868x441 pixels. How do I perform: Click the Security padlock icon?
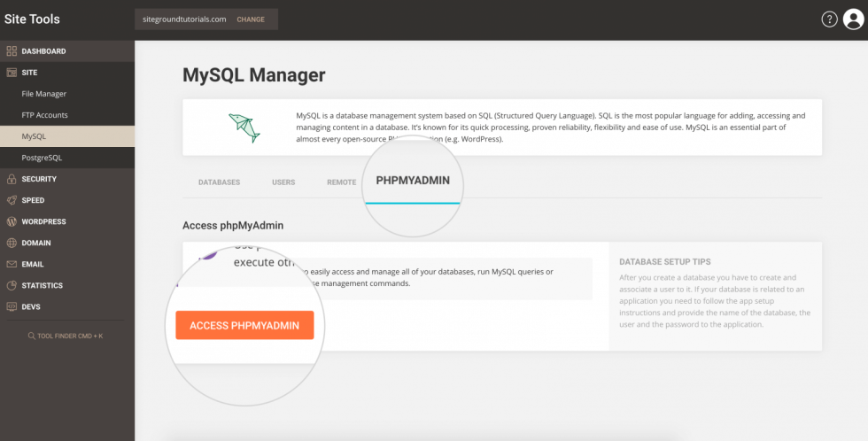coord(12,179)
